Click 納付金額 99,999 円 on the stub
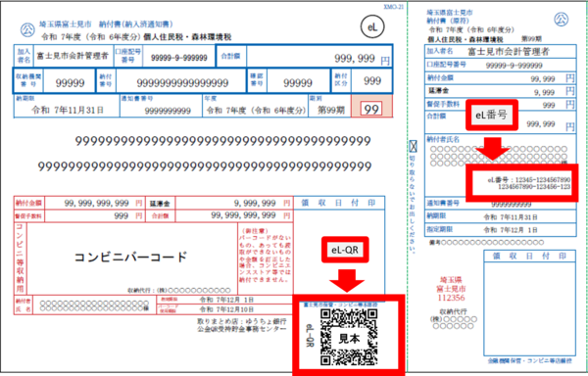 [553, 78]
